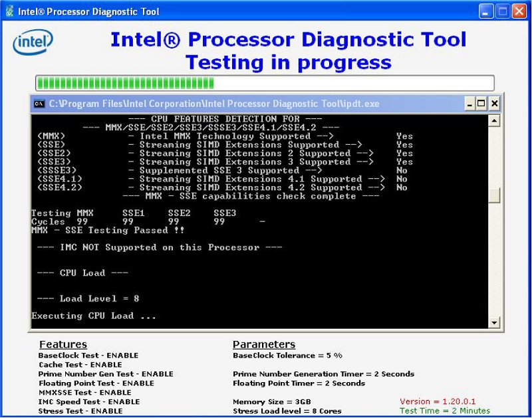This screenshot has width=532, height=418.
Task: Click the <SSE4.2> row in console output
Action: point(222,187)
